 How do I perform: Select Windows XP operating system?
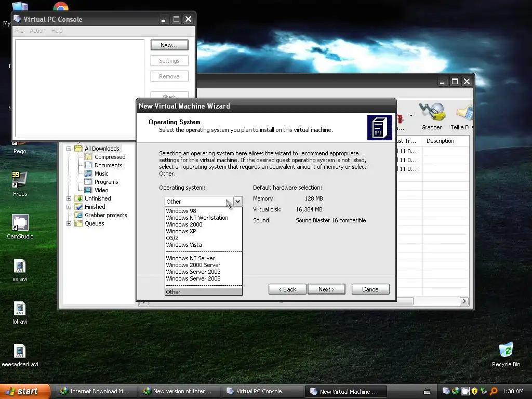(181, 231)
